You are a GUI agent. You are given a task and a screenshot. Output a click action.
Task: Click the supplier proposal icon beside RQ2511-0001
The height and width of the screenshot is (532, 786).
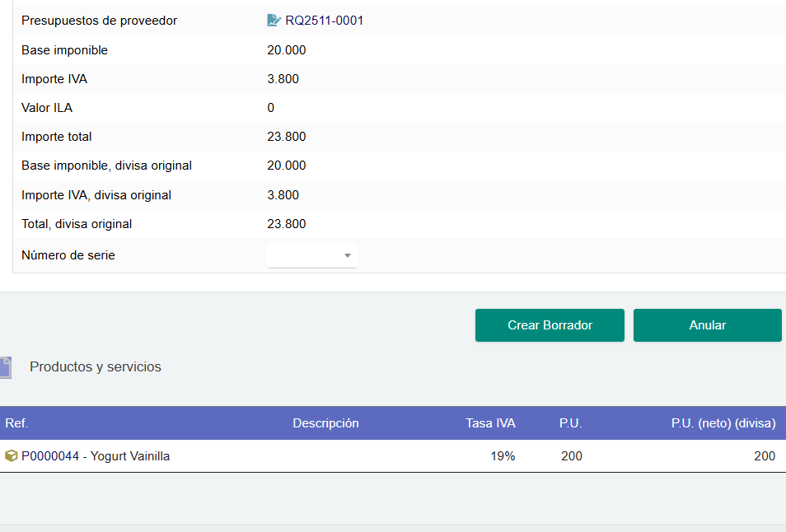(x=274, y=21)
